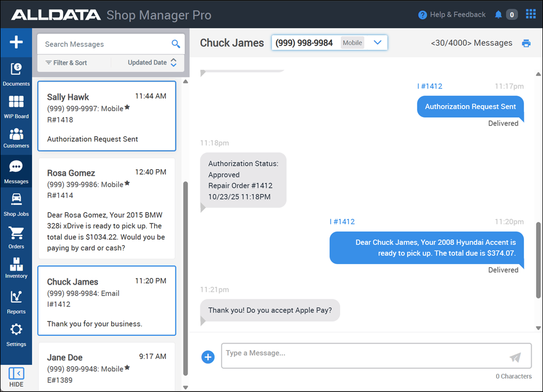The height and width of the screenshot is (392, 543).
Task: Open the 11:20pm I #1412 invoice link
Action: [342, 222]
